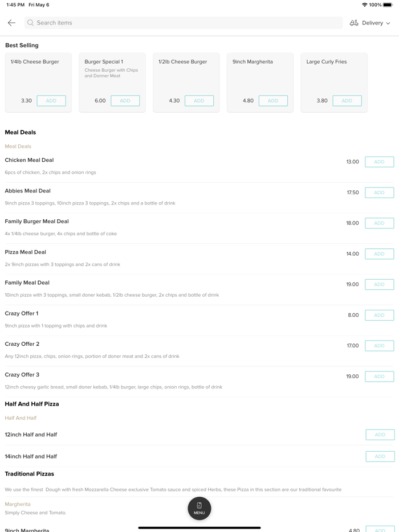Tap the delivery scooter icon
The image size is (399, 532).
coord(354,23)
